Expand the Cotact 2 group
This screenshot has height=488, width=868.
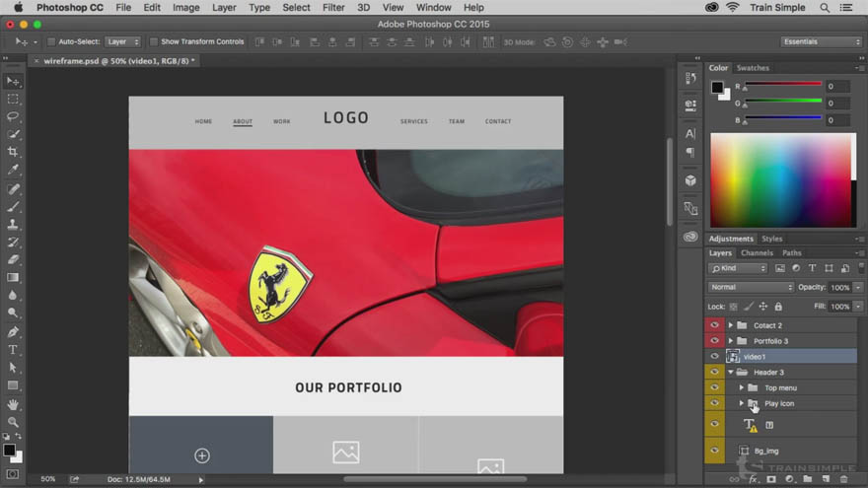[x=731, y=325]
